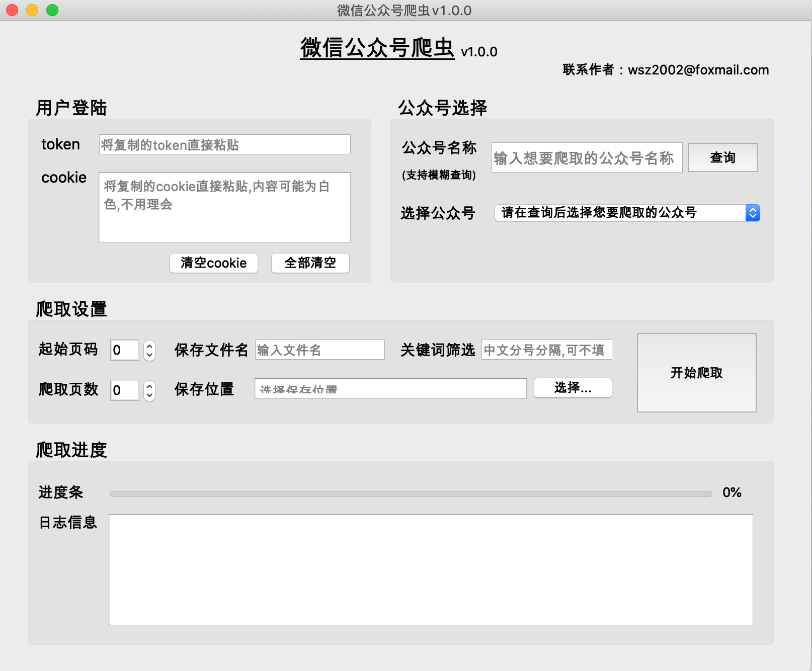Click the 查询 button

[x=722, y=157]
